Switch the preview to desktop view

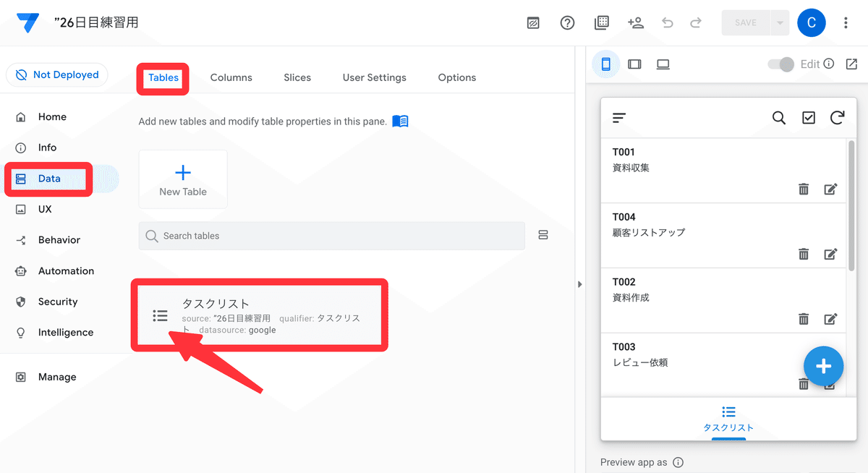663,64
